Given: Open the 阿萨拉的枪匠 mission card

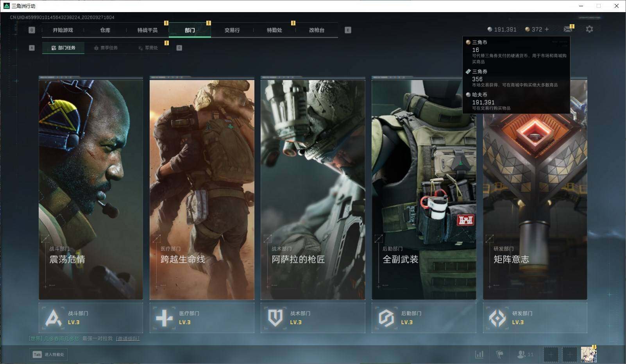Looking at the screenshot, I should tap(313, 188).
